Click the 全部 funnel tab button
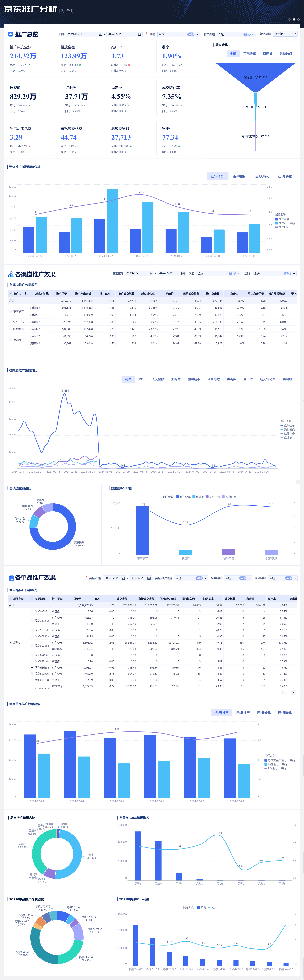This screenshot has width=304, height=980. 233,54
